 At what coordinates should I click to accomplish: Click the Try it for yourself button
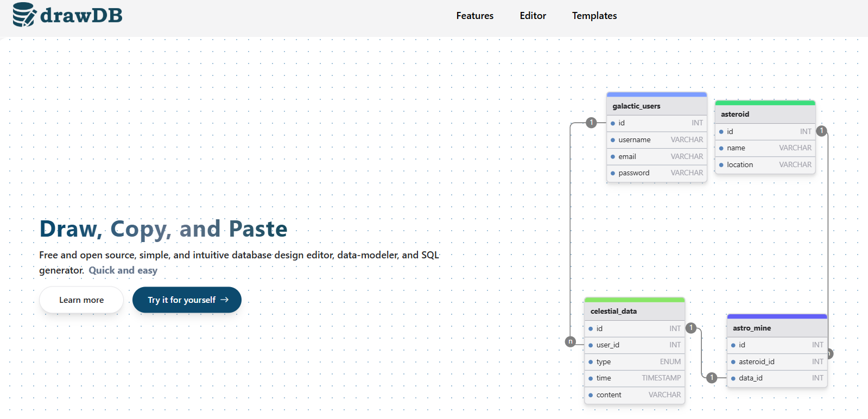(x=187, y=300)
